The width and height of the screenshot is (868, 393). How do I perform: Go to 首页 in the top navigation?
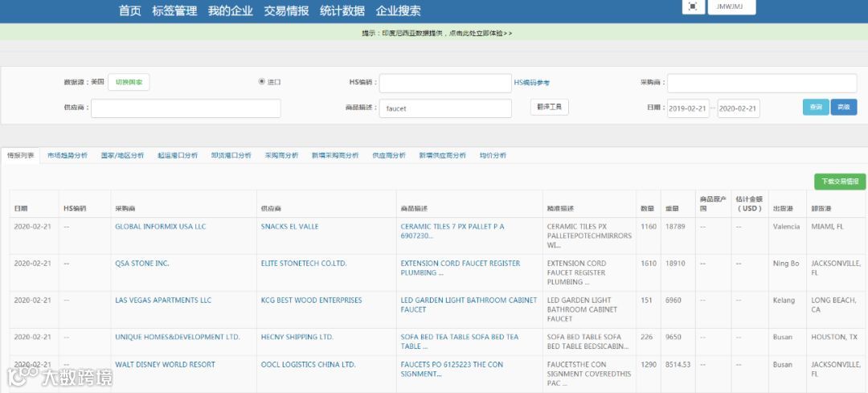tap(130, 10)
